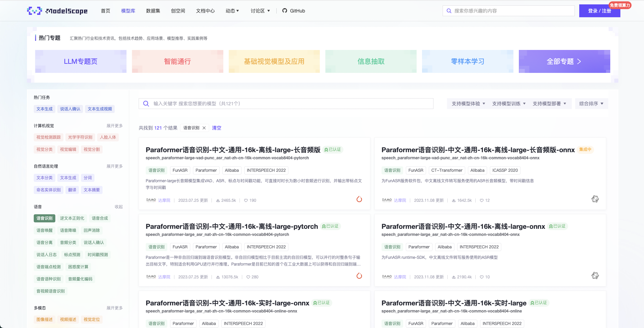This screenshot has width=644, height=328.
Task: Open the 动态 dropdown menu
Action: (x=232, y=11)
